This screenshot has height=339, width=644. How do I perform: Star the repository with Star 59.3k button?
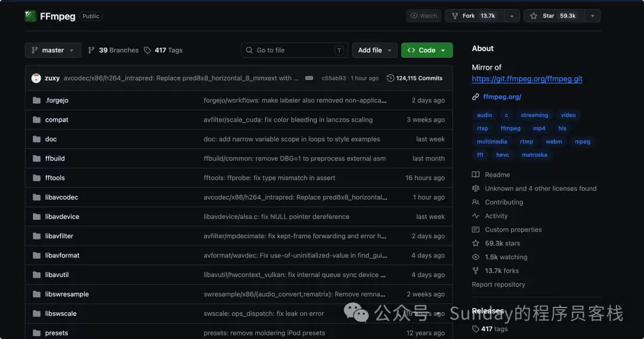click(554, 16)
